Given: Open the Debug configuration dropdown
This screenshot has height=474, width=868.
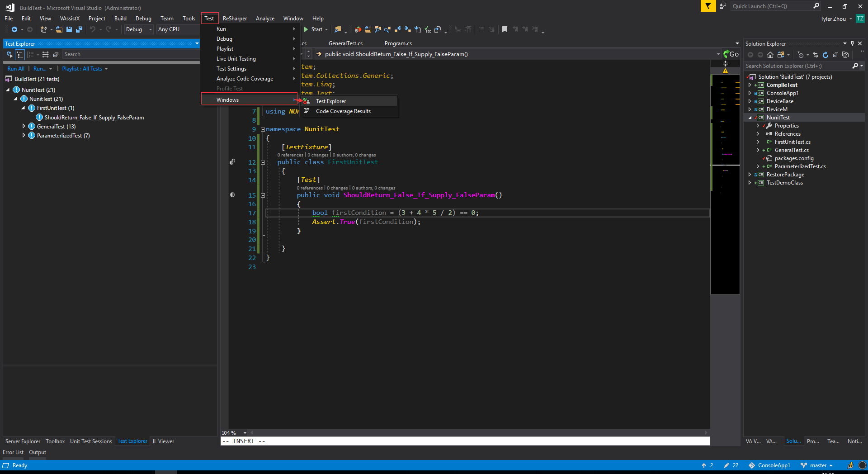Looking at the screenshot, I should pyautogui.click(x=139, y=29).
